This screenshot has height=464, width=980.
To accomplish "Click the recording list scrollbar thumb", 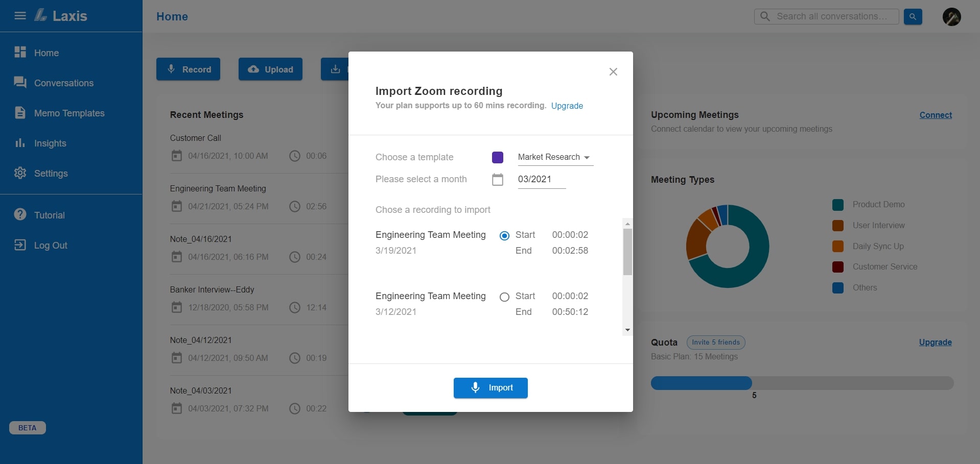I will [x=627, y=252].
